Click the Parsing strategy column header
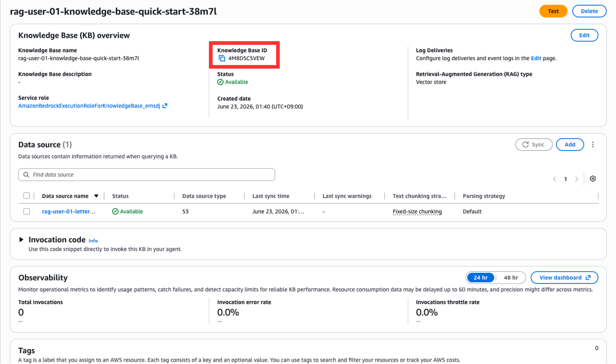 click(x=484, y=196)
